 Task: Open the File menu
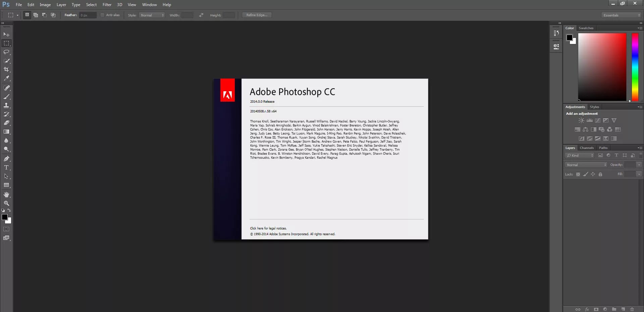pyautogui.click(x=19, y=5)
